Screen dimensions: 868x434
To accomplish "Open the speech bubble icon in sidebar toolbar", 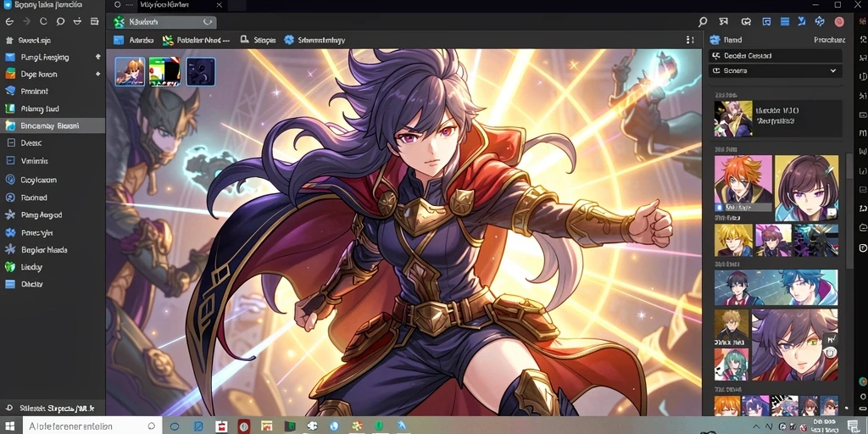I will [x=60, y=22].
